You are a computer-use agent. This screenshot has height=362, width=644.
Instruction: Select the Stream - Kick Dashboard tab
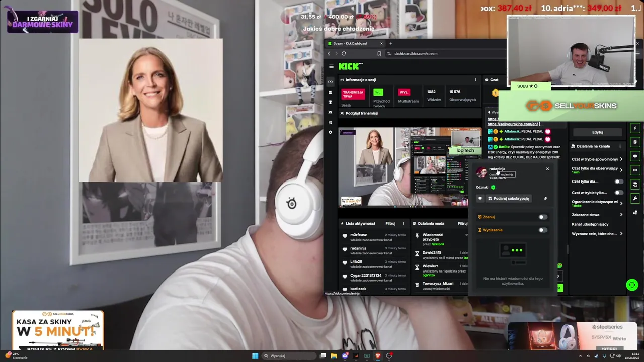354,43
